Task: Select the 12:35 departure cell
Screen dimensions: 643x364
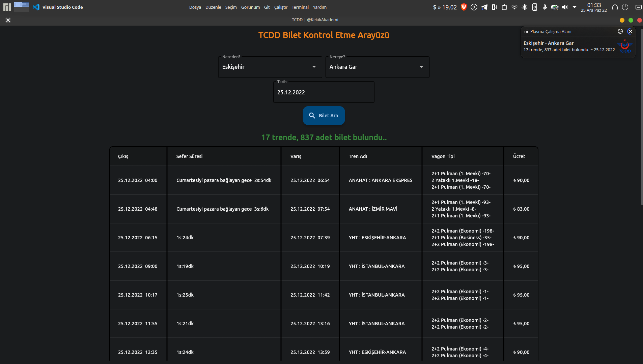Action: point(138,352)
